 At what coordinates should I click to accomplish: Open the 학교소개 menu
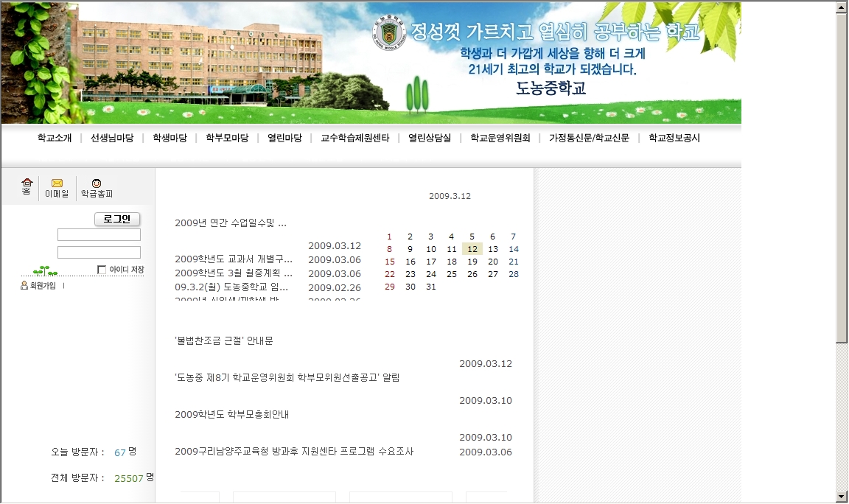[x=55, y=138]
